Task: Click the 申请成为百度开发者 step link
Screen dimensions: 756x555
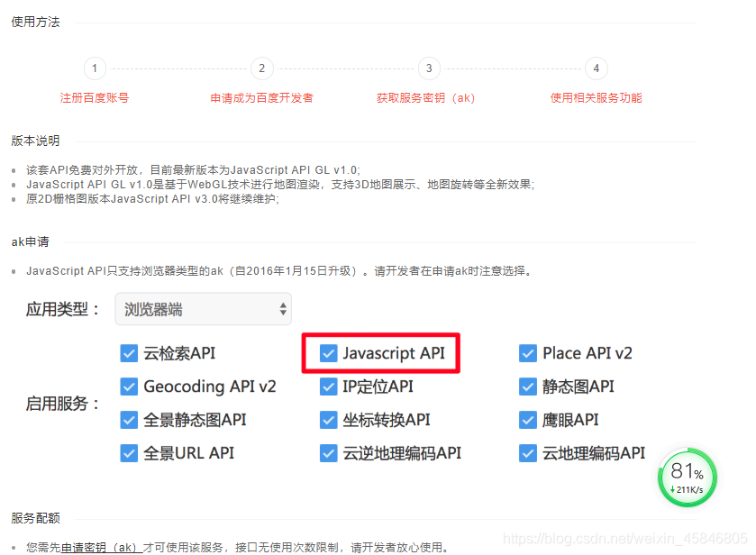Action: [262, 98]
